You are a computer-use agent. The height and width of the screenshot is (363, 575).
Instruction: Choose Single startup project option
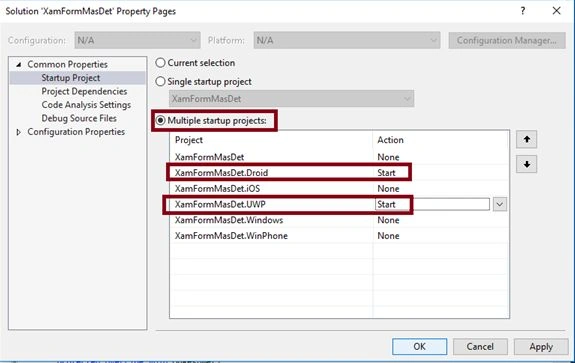coord(160,81)
